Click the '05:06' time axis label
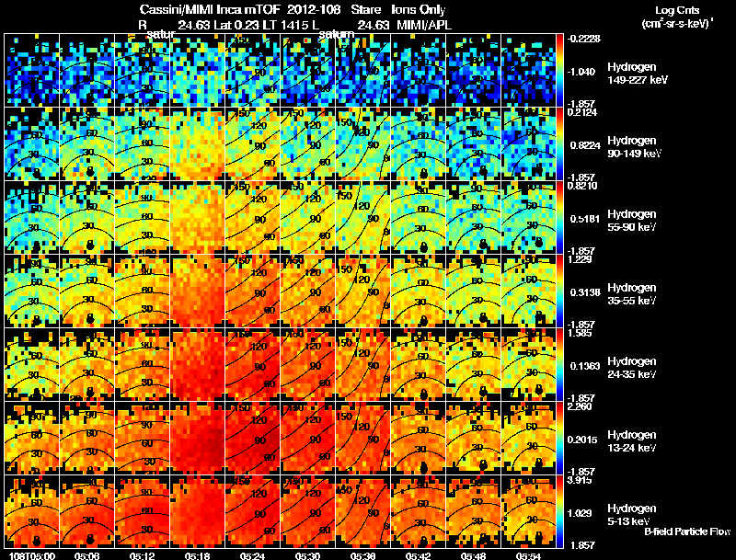Screen dimensions: 736x560 coord(86,555)
